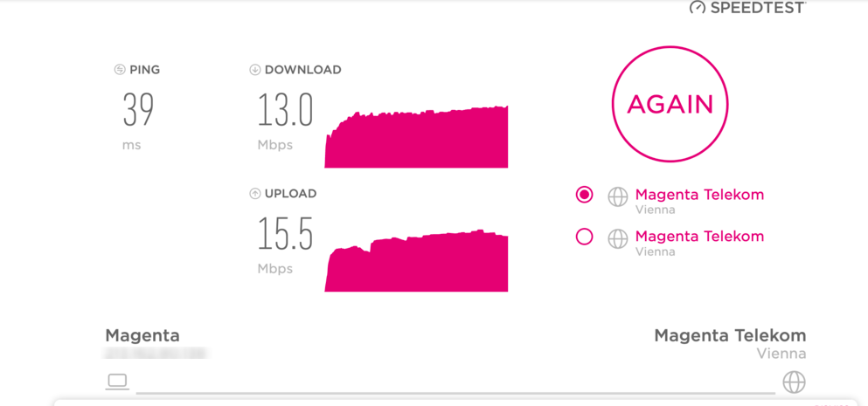Click the upload arrow icon
Viewport: 868px width, 406px height.
pos(254,194)
